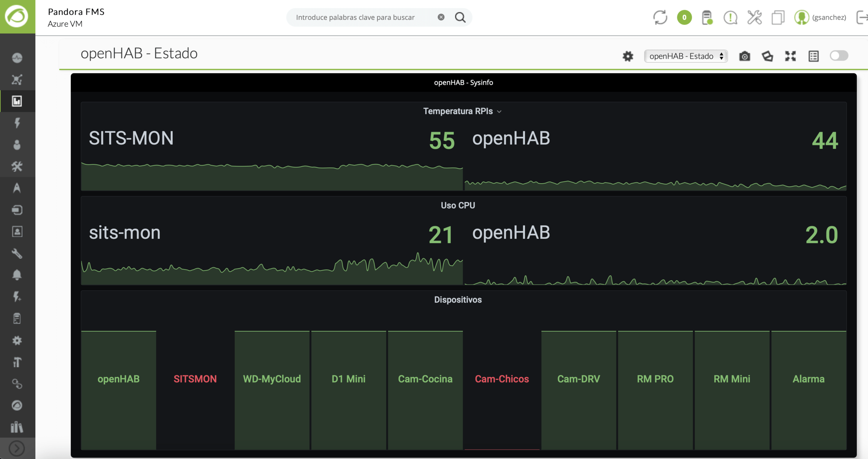The image size is (868, 459).
Task: Open the Profiles (ID portrait) sidebar icon
Action: (17, 231)
